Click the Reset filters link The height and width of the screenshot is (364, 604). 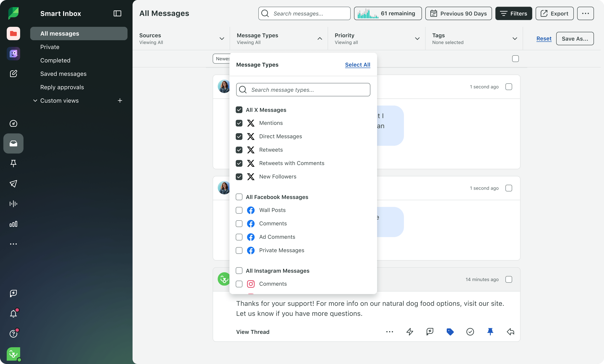click(x=544, y=39)
